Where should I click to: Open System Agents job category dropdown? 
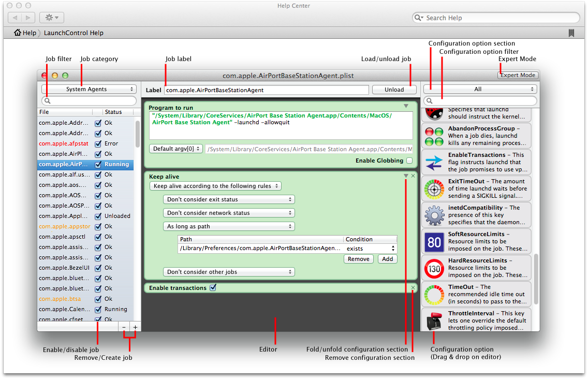(x=89, y=89)
